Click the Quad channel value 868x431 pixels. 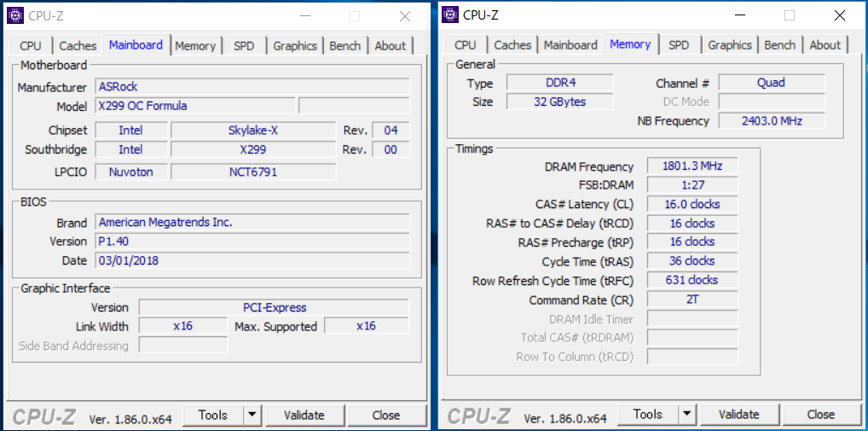click(x=772, y=83)
